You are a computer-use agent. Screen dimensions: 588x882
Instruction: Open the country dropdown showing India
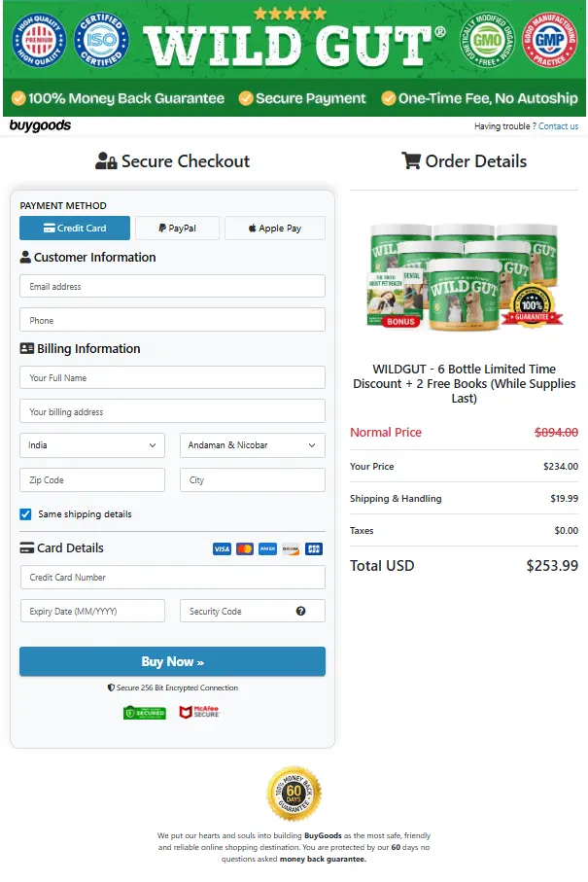(x=92, y=445)
